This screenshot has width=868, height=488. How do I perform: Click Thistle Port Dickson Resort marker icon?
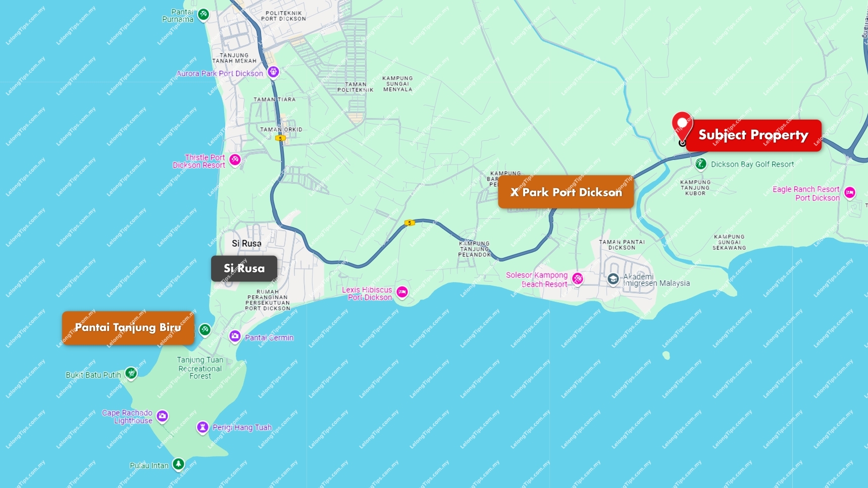235,160
